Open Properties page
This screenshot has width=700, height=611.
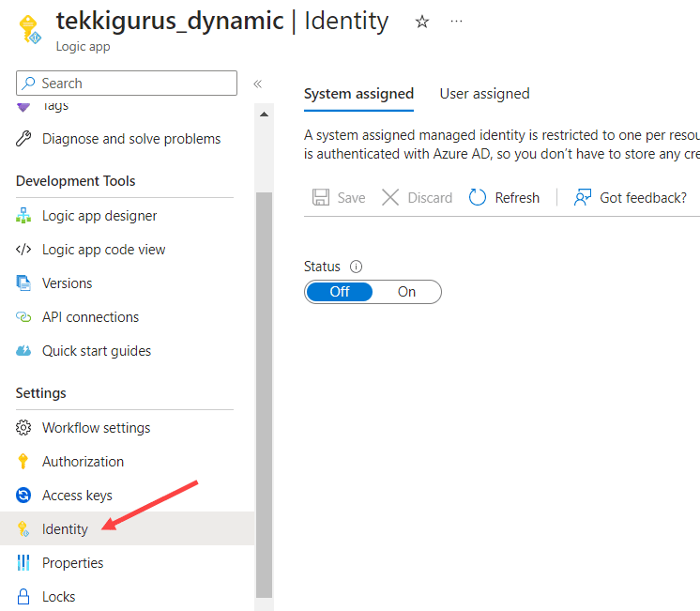[73, 563]
